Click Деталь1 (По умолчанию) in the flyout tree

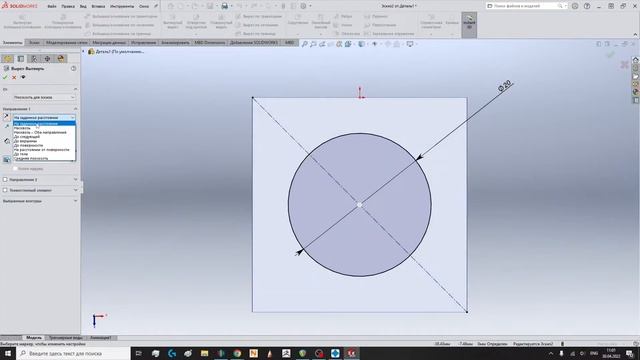[120, 51]
